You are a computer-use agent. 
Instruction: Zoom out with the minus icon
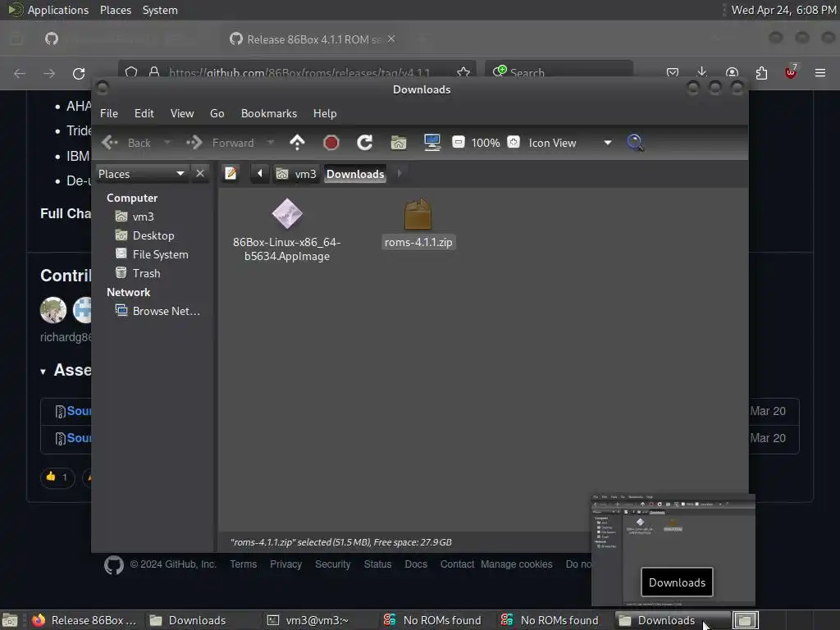[458, 142]
